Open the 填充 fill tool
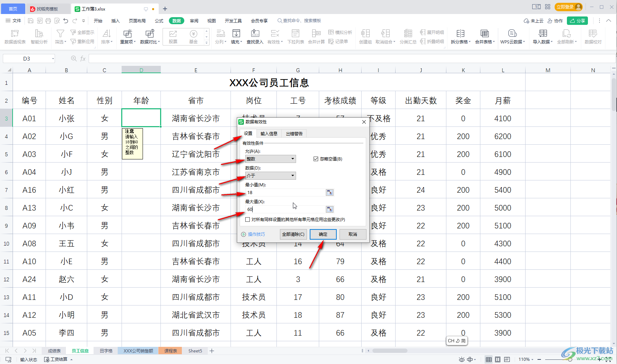The width and height of the screenshot is (617, 364). (x=236, y=36)
